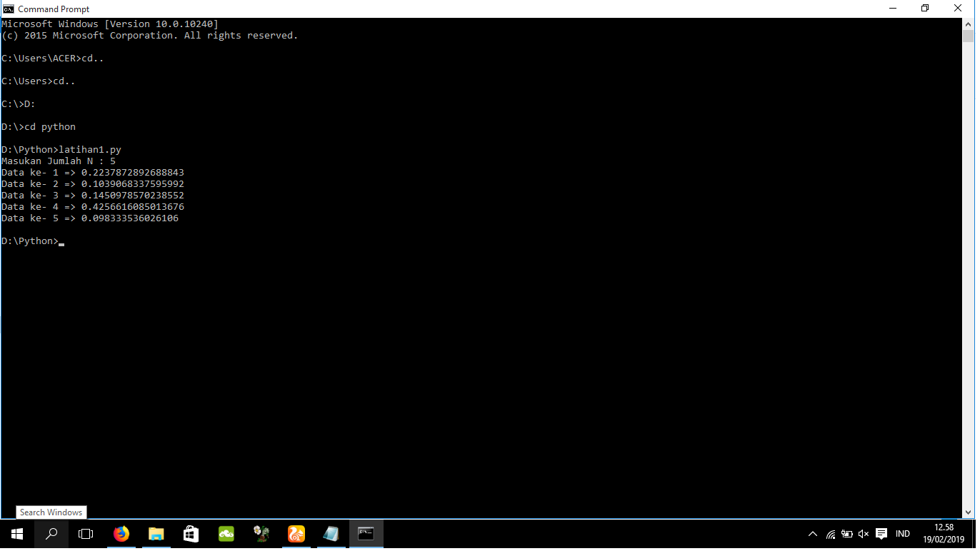The width and height of the screenshot is (980, 551).
Task: Launch Firefox from the taskbar
Action: [x=121, y=533]
